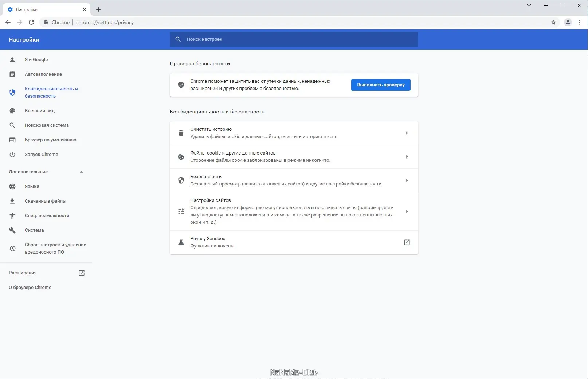This screenshot has width=588, height=379.
Task: Click the palette icon for Внешний вид
Action: [12, 110]
